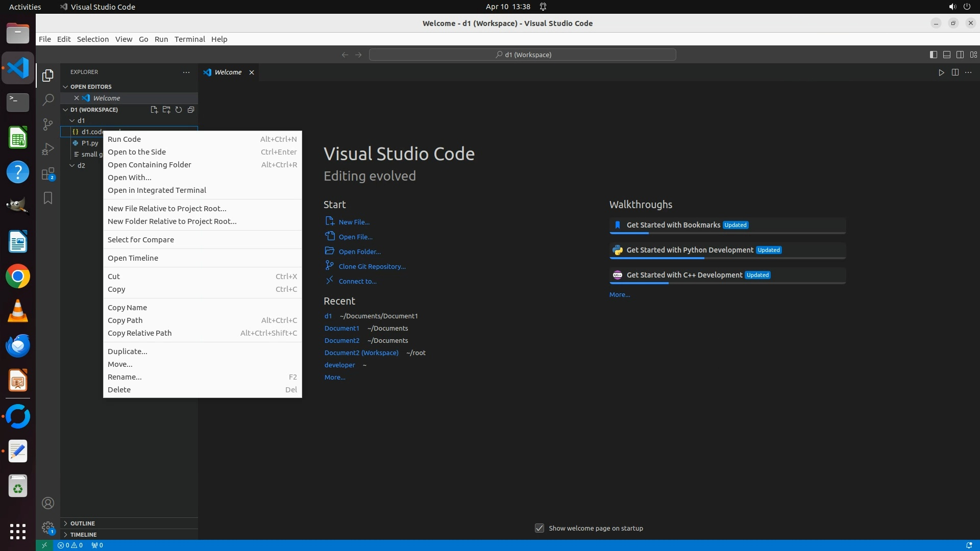This screenshot has width=980, height=551.
Task: Toggle Primary Side Bar layout button
Action: point(933,55)
